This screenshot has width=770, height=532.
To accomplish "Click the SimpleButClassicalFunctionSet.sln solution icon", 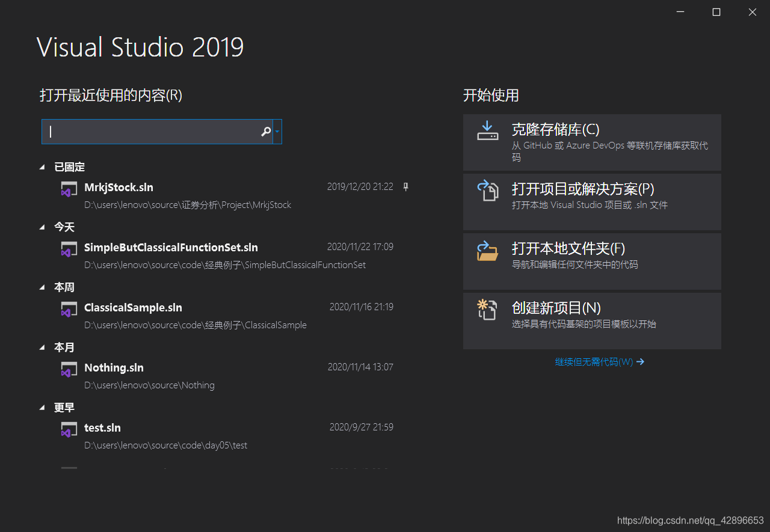I will click(x=69, y=249).
